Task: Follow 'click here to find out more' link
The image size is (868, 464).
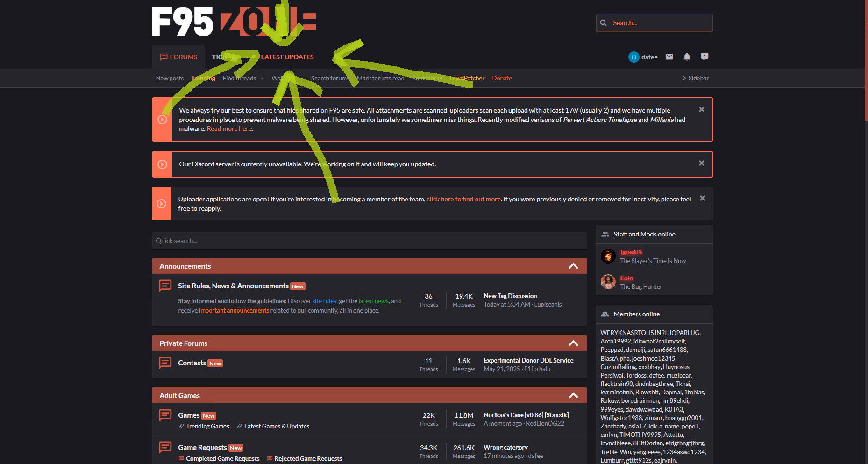Action: (463, 199)
